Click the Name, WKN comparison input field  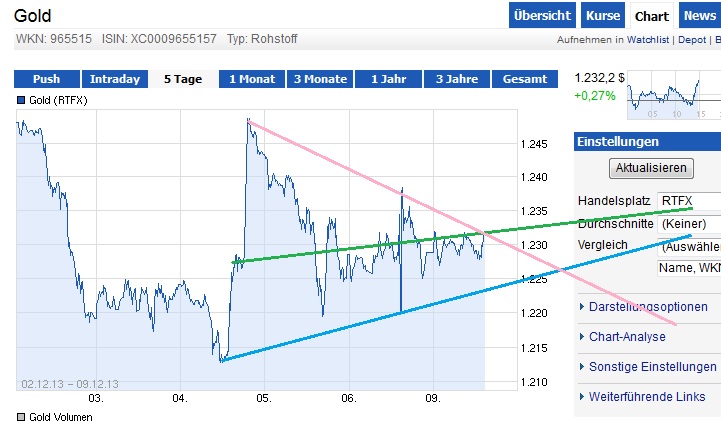coord(688,268)
